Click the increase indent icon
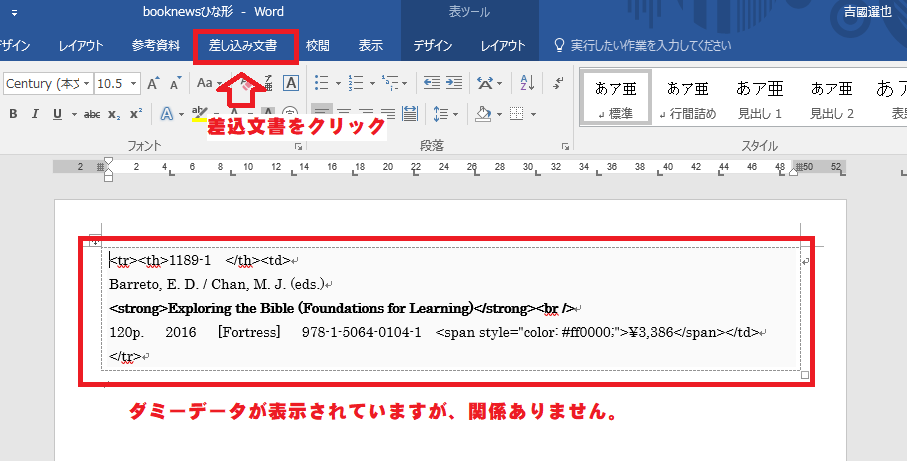Viewport: 907px width, 461px height. coord(455,83)
